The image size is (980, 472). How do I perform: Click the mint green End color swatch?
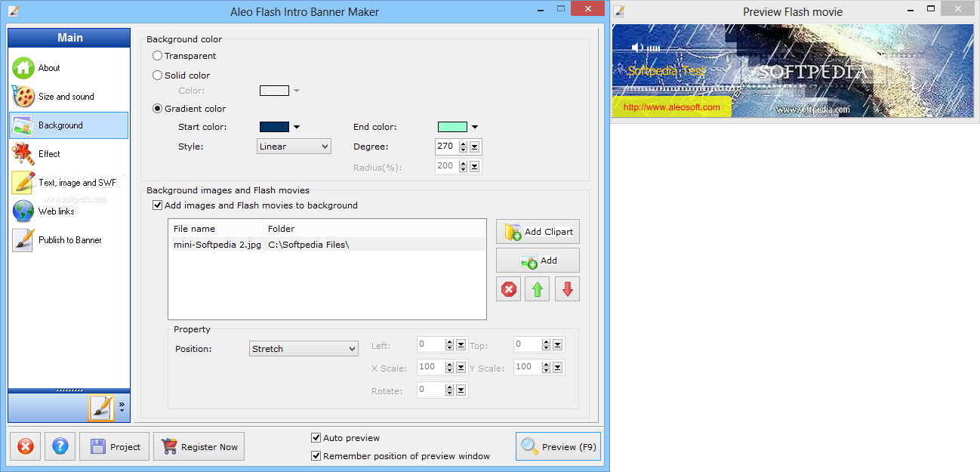pyautogui.click(x=452, y=127)
